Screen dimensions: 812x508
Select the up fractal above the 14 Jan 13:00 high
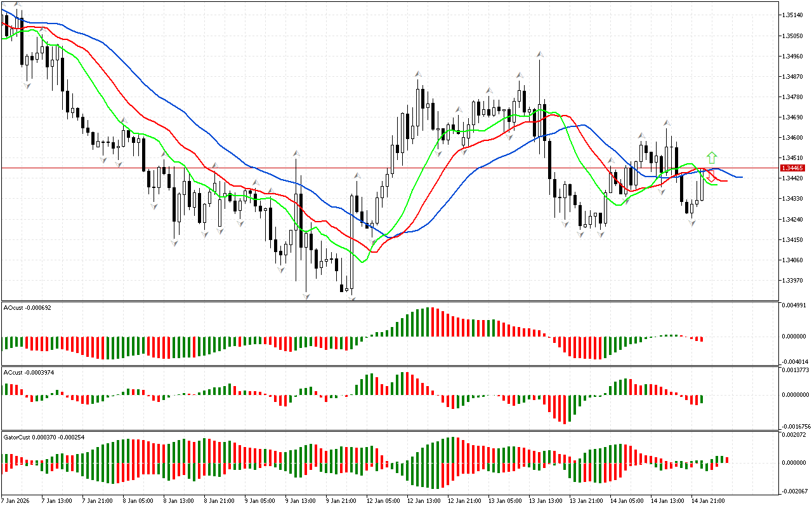[667, 123]
